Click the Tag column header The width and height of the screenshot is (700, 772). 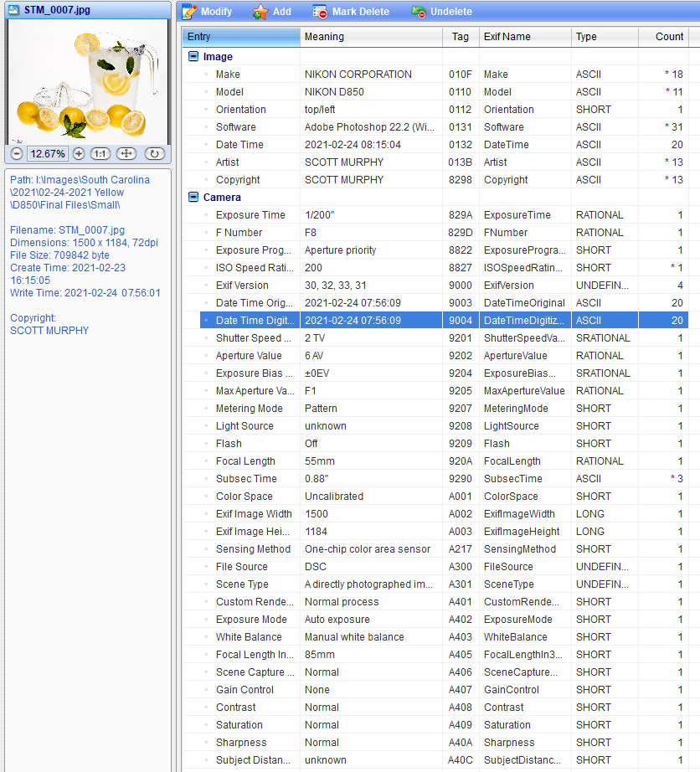[460, 37]
